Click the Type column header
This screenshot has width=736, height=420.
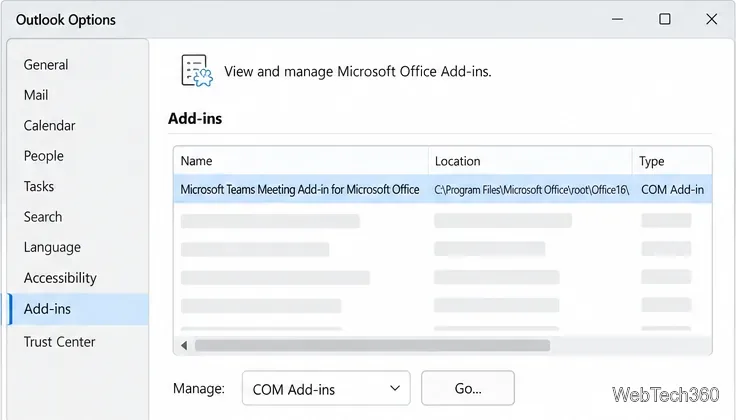tap(672, 161)
